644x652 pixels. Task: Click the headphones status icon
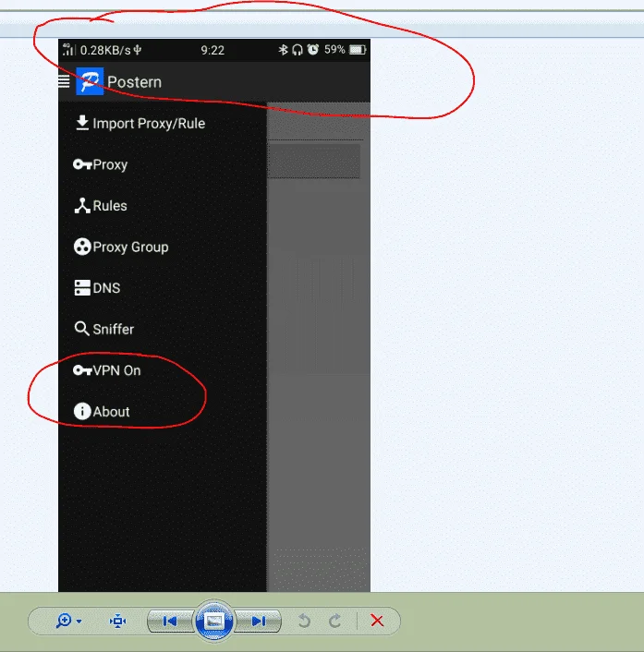click(297, 50)
